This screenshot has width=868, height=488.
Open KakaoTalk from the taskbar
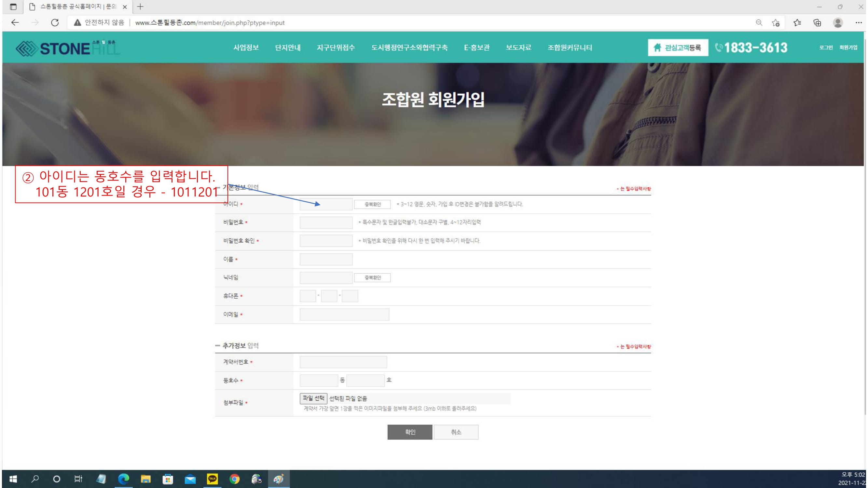pos(212,479)
